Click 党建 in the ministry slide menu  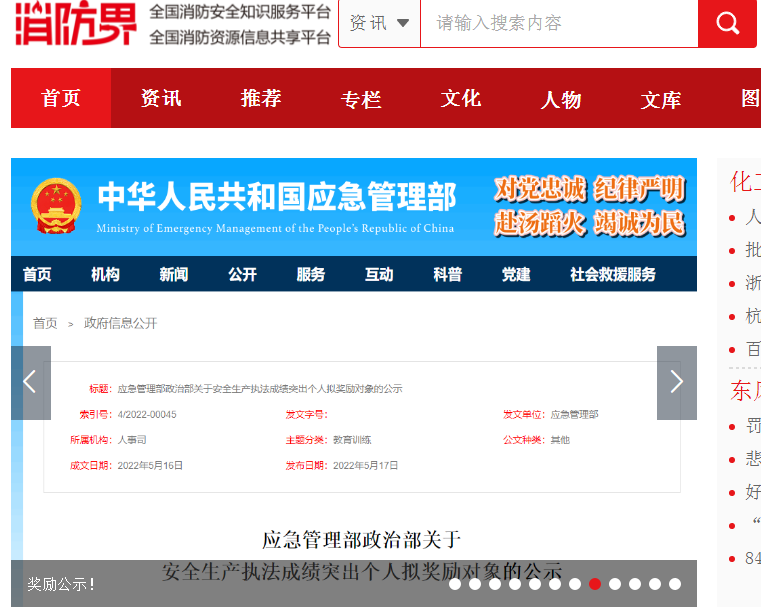tap(516, 275)
